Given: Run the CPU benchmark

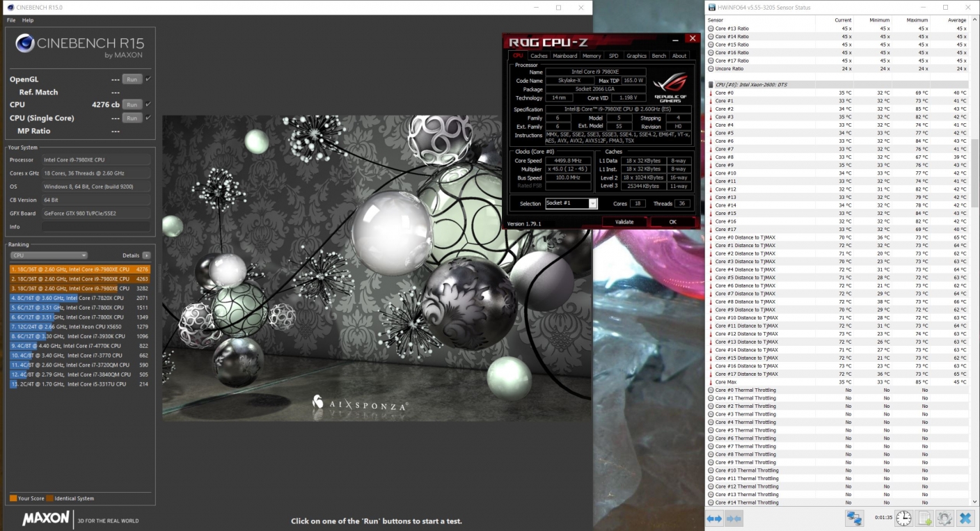Looking at the screenshot, I should pyautogui.click(x=132, y=104).
